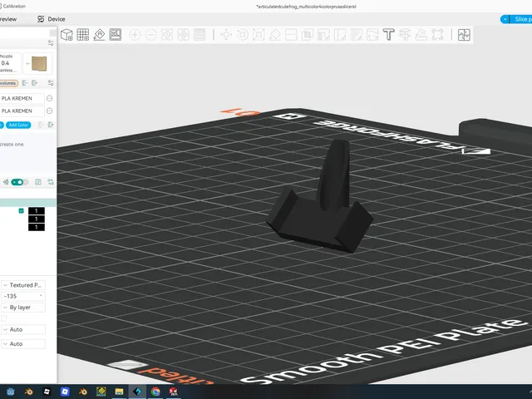The image size is (532, 399).
Task: Open the By layer print sequence dropdown
Action: tap(23, 308)
